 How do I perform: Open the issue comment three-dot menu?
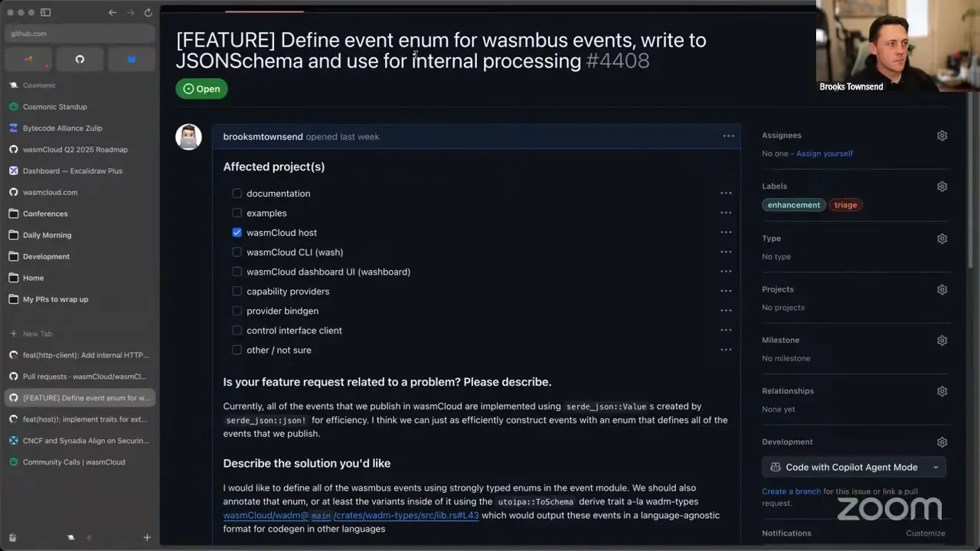point(728,136)
